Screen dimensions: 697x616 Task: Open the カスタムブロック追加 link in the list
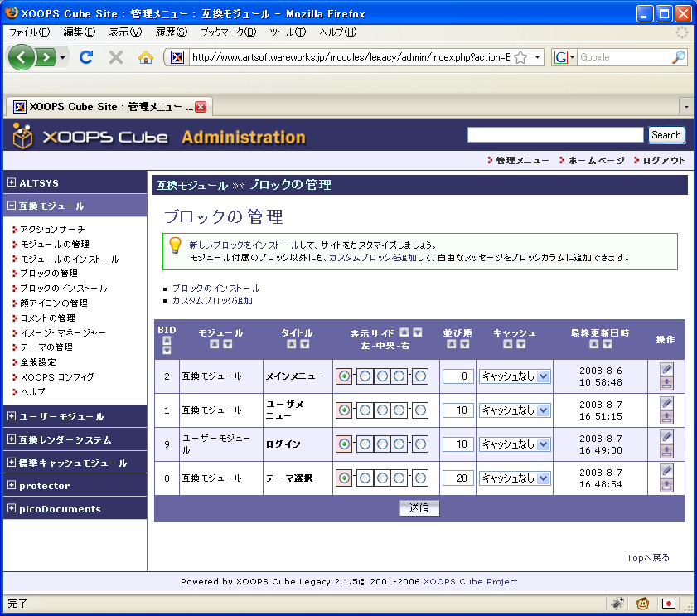coord(212,301)
